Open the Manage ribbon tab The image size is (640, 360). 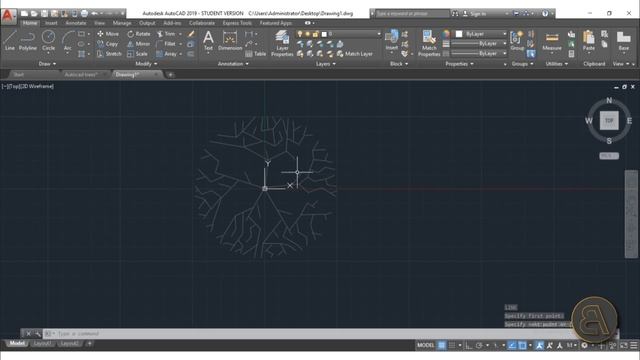[122, 23]
